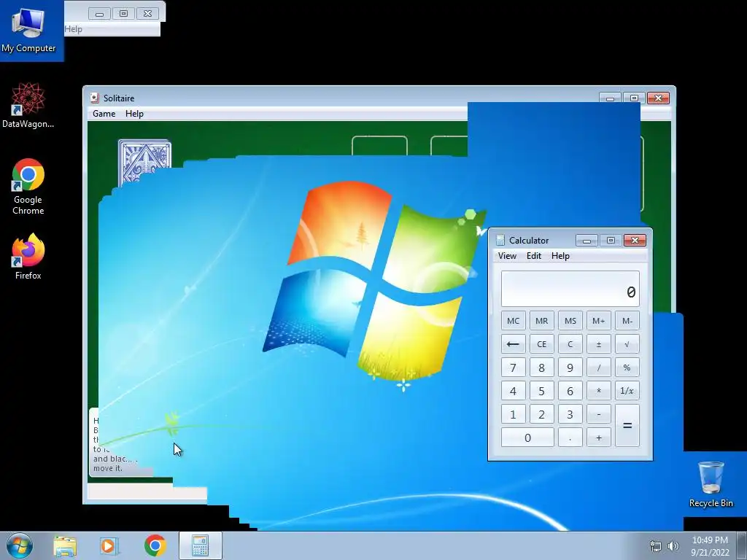Click the C clear button
The height and width of the screenshot is (560, 747).
click(570, 344)
